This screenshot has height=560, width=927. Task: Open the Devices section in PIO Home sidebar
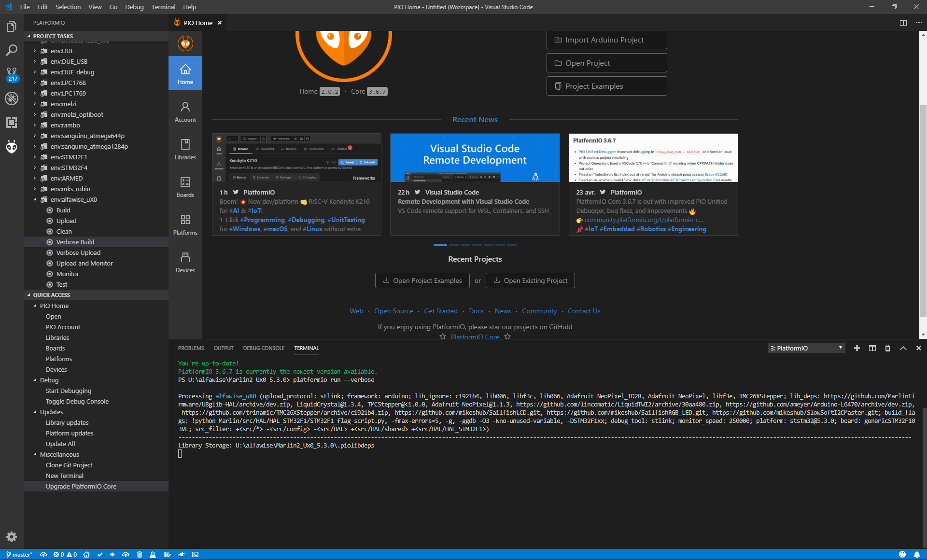click(185, 262)
